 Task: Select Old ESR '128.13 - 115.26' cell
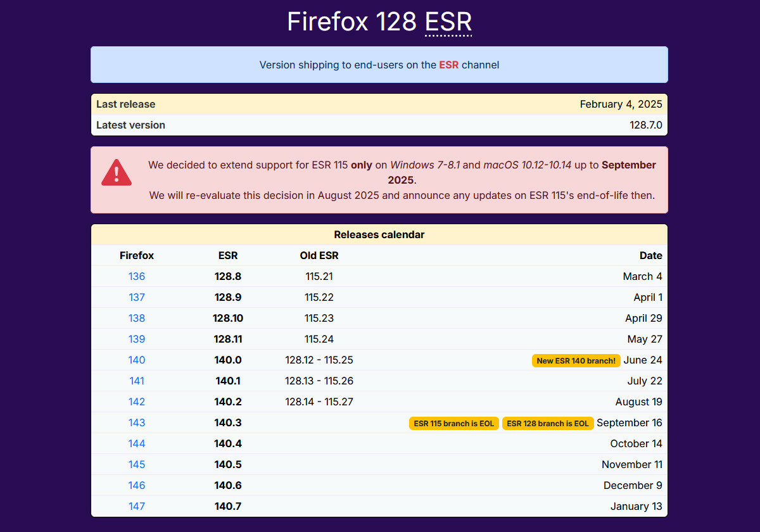(x=319, y=381)
